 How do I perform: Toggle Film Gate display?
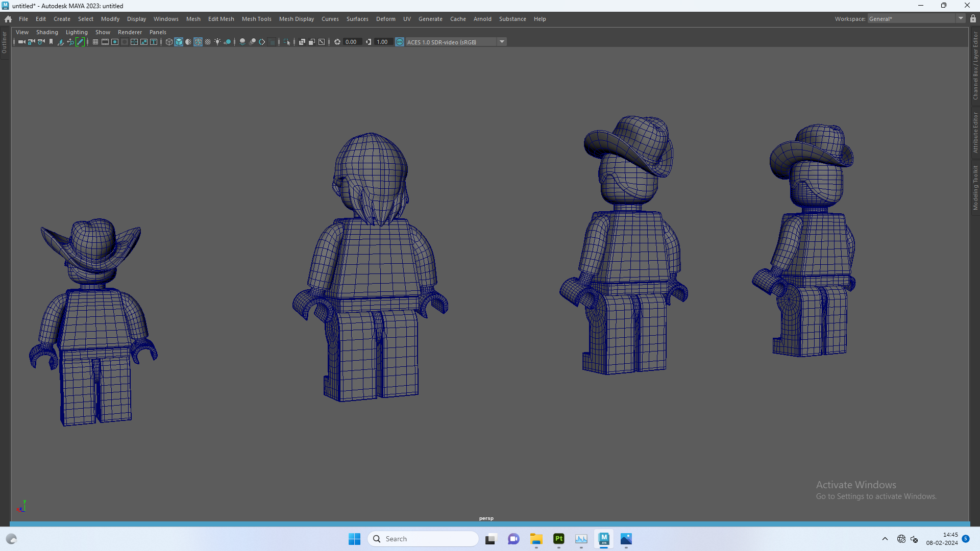105,42
